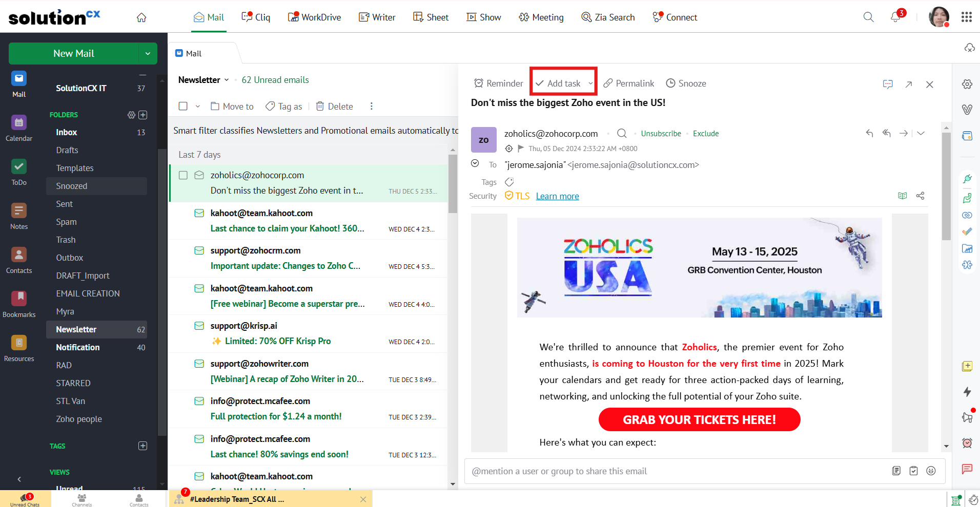
Task: Click the email body vertical scrollbar
Action: pyautogui.click(x=946, y=186)
